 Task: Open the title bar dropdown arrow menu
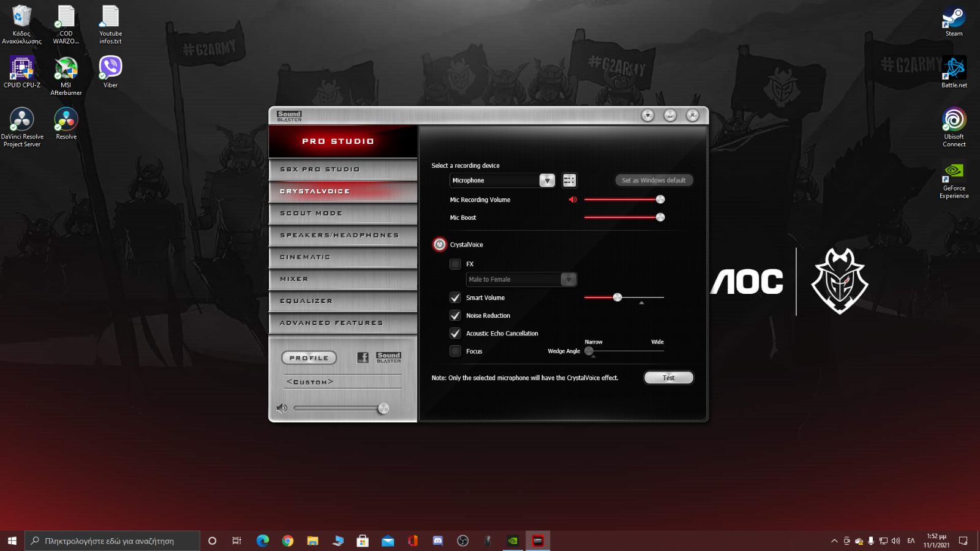coord(647,115)
